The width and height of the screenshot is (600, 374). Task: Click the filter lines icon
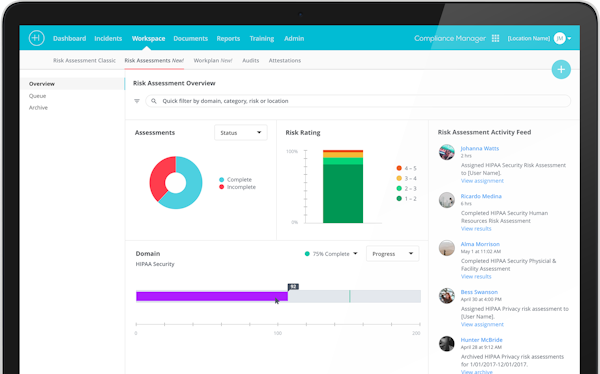[137, 101]
